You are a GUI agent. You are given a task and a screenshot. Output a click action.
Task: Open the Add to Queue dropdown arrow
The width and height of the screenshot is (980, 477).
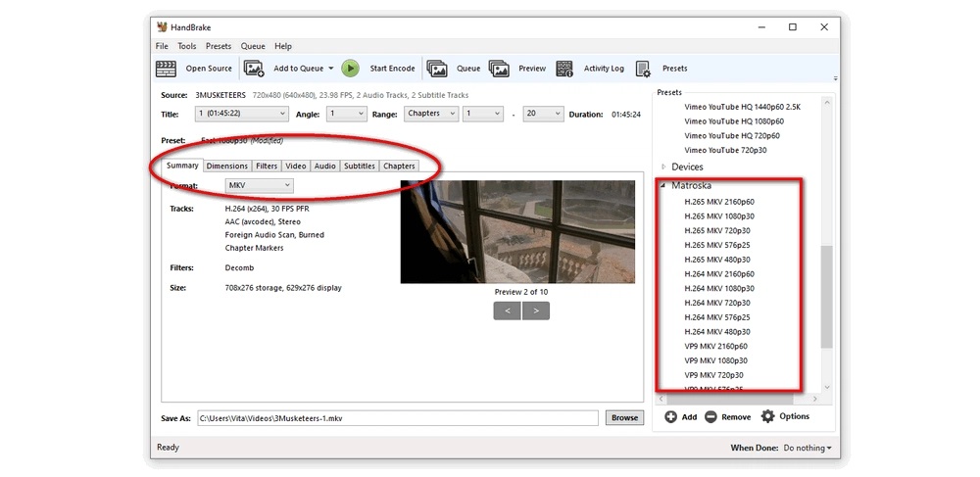pos(330,69)
